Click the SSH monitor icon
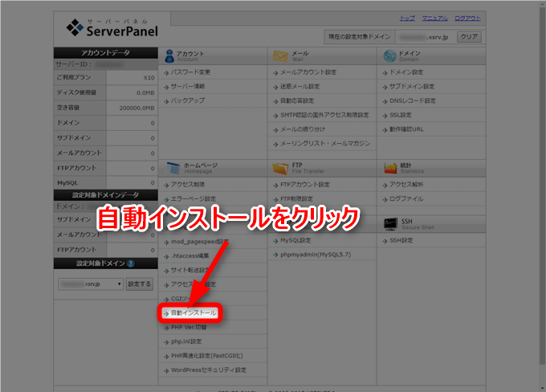The image size is (546, 392). tap(390, 224)
